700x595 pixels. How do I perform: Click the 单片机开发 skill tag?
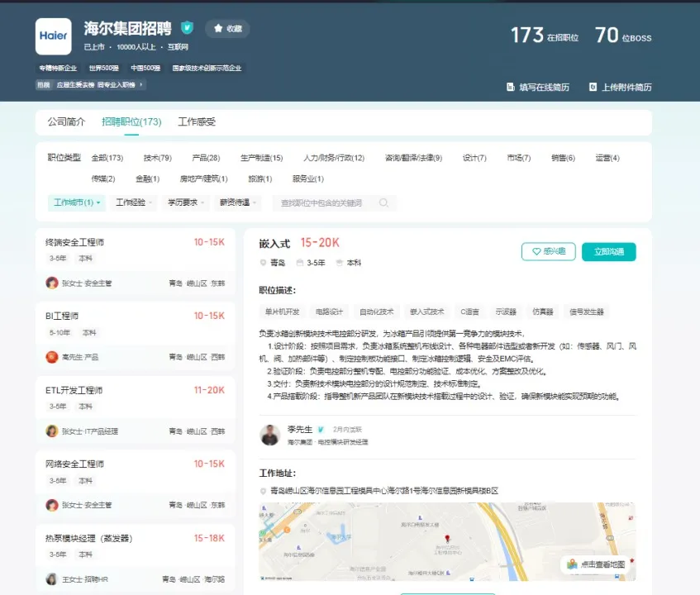click(x=282, y=312)
